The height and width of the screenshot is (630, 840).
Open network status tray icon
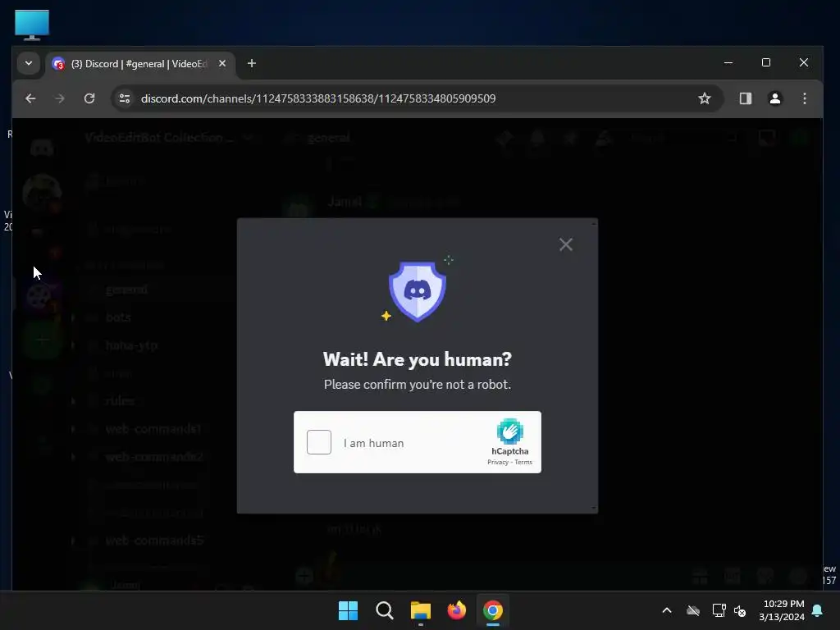click(719, 610)
